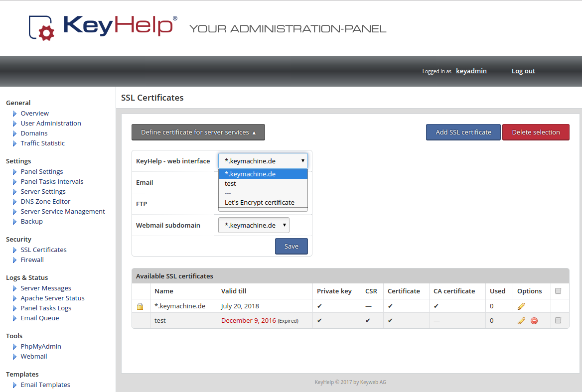Toggle the select-all checkbox in table header
Viewport: 582px width, 392px height.
tap(558, 291)
